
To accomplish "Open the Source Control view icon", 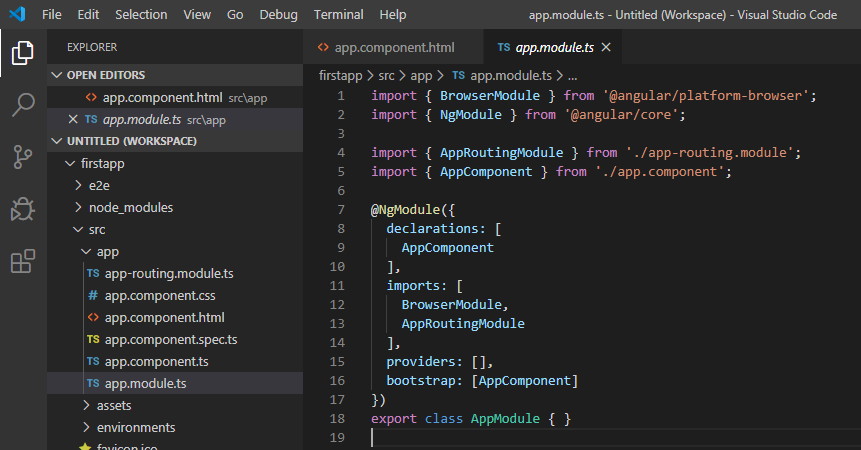I will [23, 157].
